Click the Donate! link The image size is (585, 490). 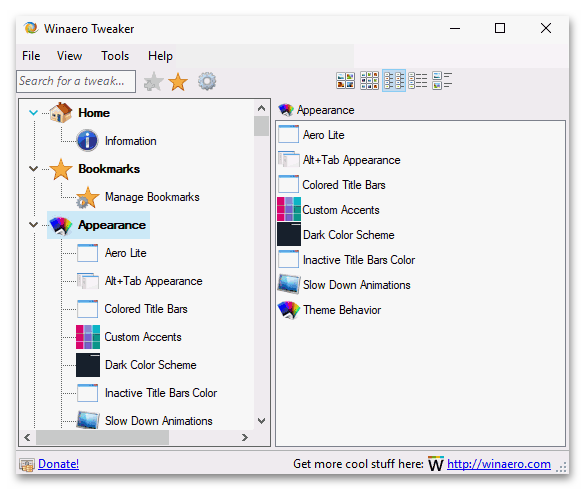(x=58, y=464)
